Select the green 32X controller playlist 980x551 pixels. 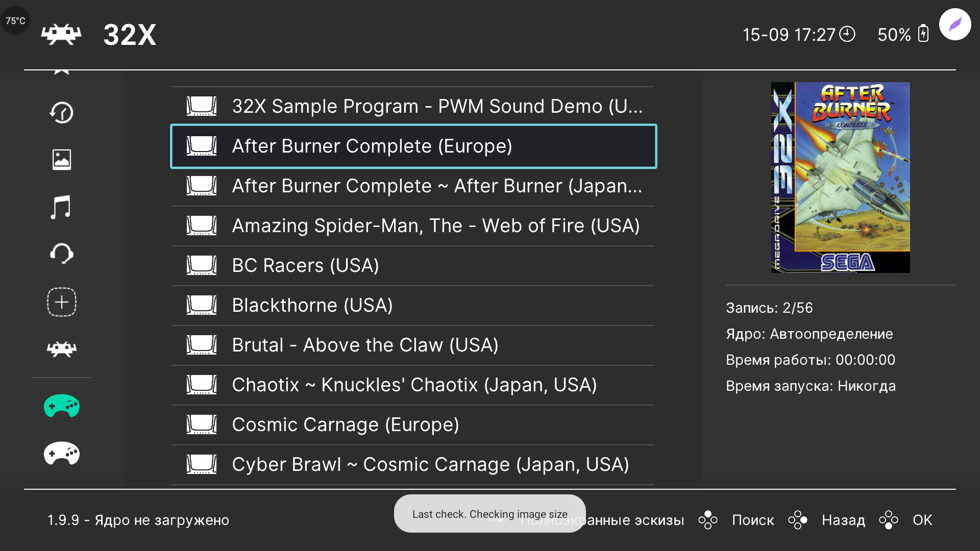[62, 406]
